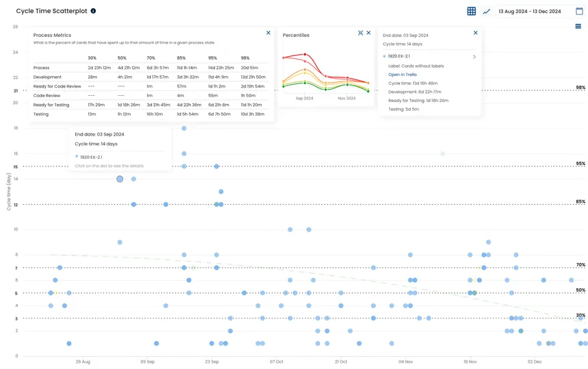Click the 98% percentile label on chart edge
Image resolution: width=588 pixels, height=369 pixels.
(x=580, y=88)
